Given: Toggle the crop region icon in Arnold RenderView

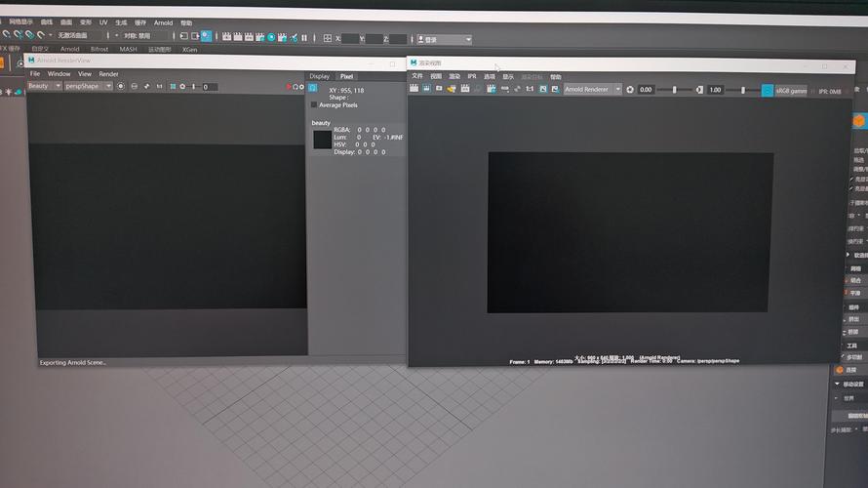Looking at the screenshot, I should tap(173, 86).
